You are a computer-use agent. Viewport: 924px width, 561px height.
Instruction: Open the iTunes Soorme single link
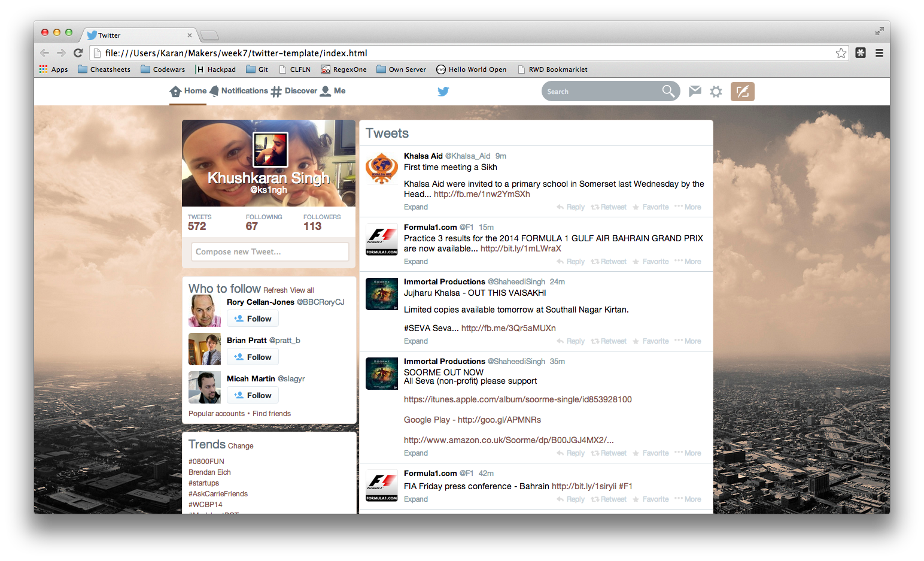pyautogui.click(x=518, y=399)
